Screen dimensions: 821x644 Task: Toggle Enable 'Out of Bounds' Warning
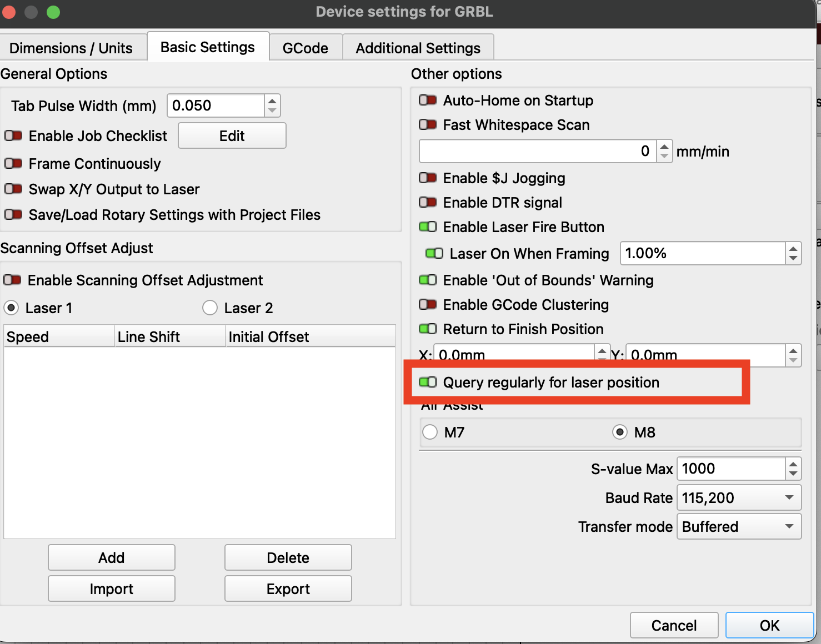click(x=428, y=280)
